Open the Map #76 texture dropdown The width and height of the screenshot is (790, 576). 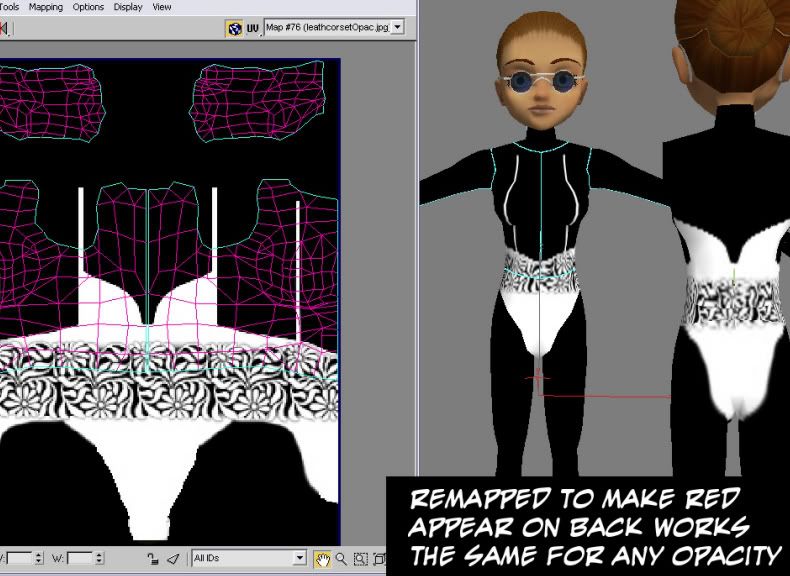point(398,27)
